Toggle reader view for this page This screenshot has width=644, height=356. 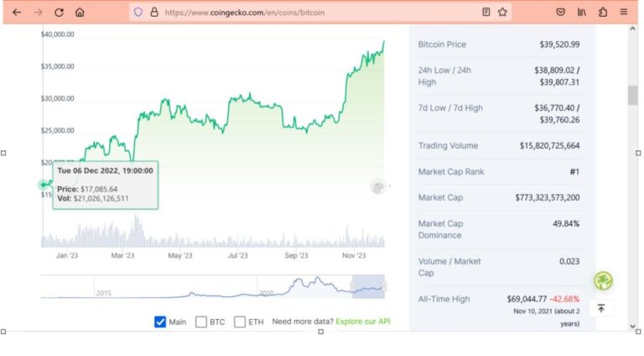tap(486, 13)
